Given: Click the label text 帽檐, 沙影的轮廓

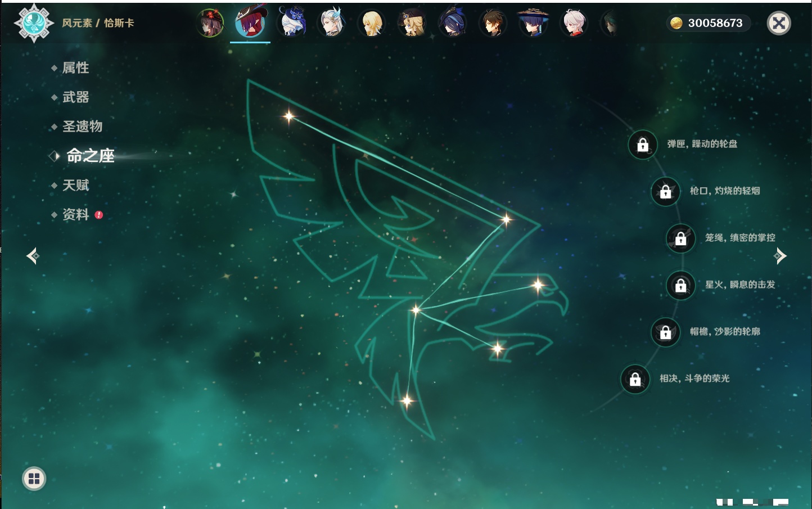Looking at the screenshot, I should [x=725, y=331].
